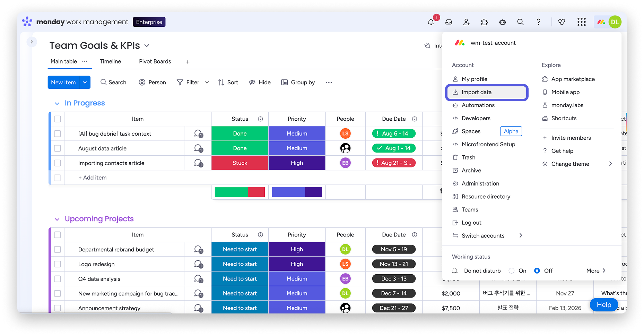Check the Departmental rebrand budget row
The height and width of the screenshot is (336, 644).
(x=58, y=250)
